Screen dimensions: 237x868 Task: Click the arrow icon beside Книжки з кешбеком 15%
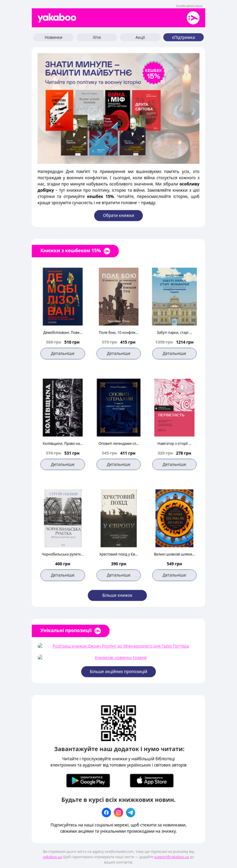click(107, 251)
